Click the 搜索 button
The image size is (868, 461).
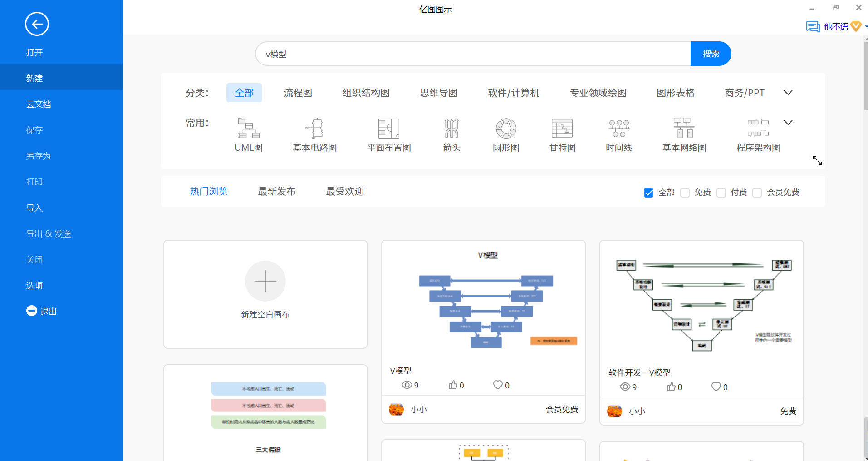711,54
